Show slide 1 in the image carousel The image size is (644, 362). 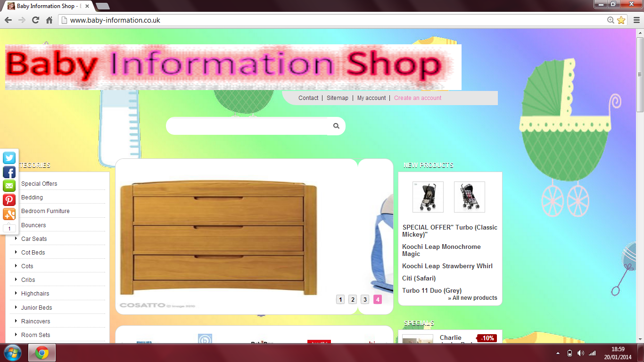point(340,299)
